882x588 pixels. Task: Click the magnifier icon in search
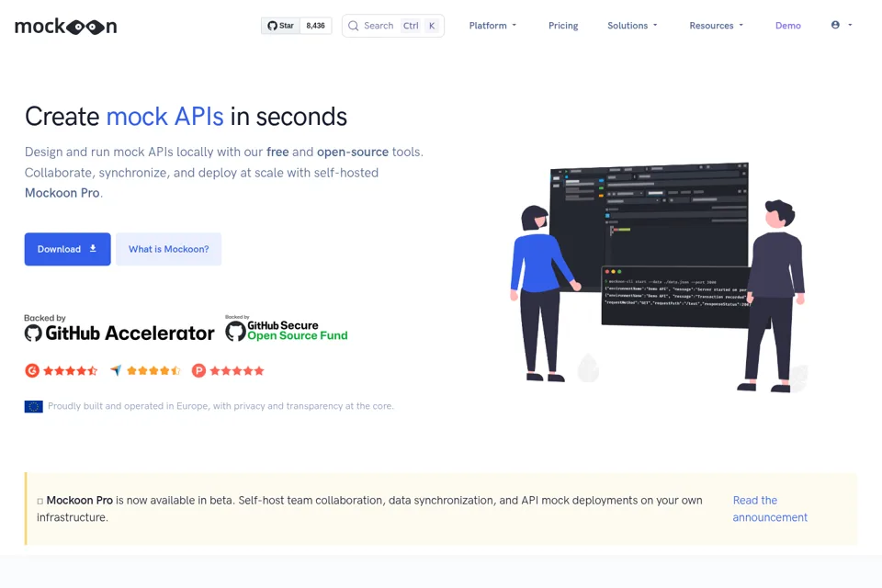coord(353,26)
